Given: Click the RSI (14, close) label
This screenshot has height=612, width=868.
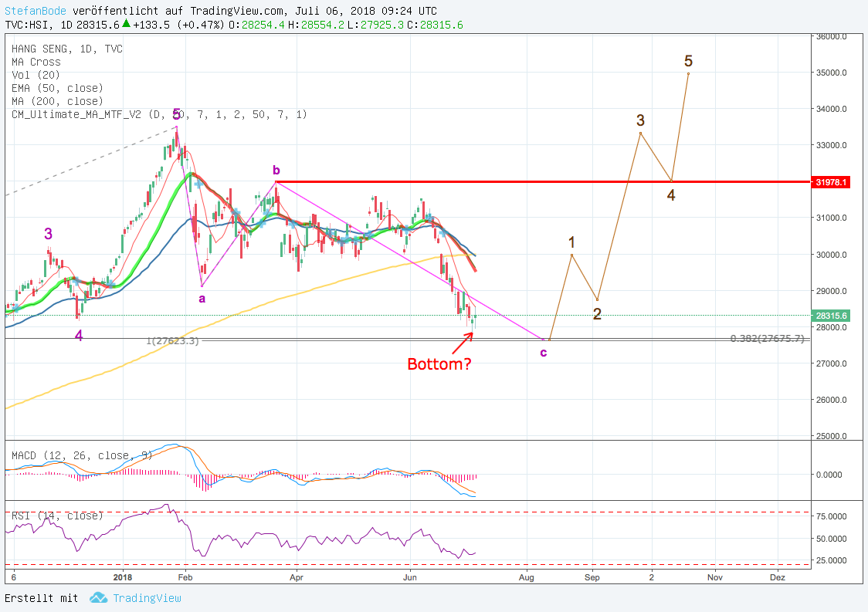Looking at the screenshot, I should click(58, 516).
